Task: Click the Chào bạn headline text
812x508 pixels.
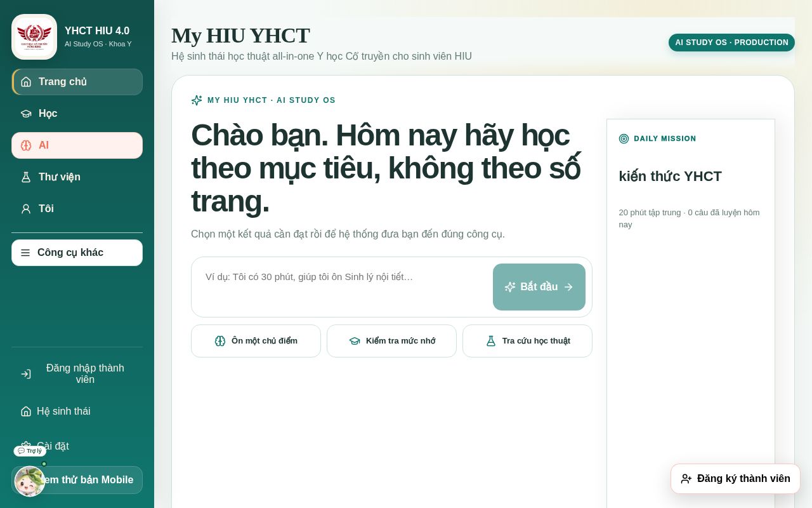Action: pos(386,168)
